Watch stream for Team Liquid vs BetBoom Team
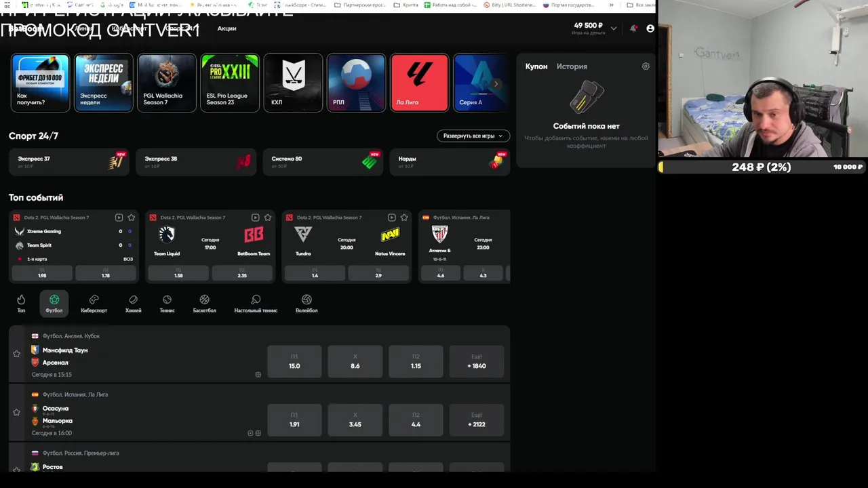This screenshot has height=488, width=868. pyautogui.click(x=255, y=218)
